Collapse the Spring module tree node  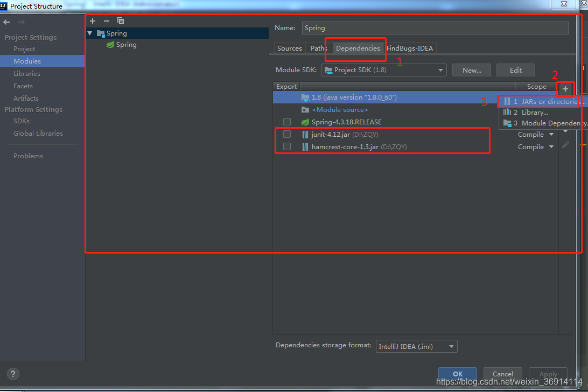89,33
